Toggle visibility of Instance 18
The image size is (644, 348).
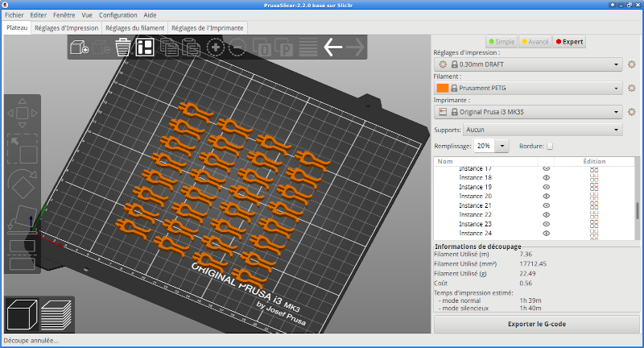pos(547,177)
